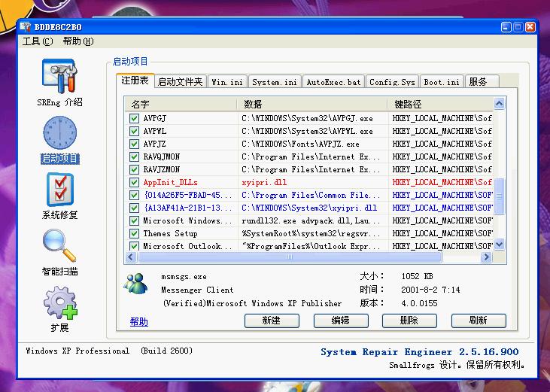Open the SREng 介绍 sidebar icon

point(59,77)
